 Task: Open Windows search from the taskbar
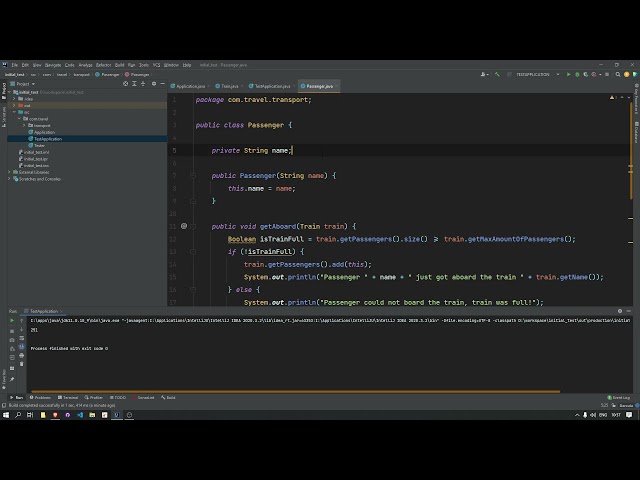pyautogui.click(x=18, y=415)
